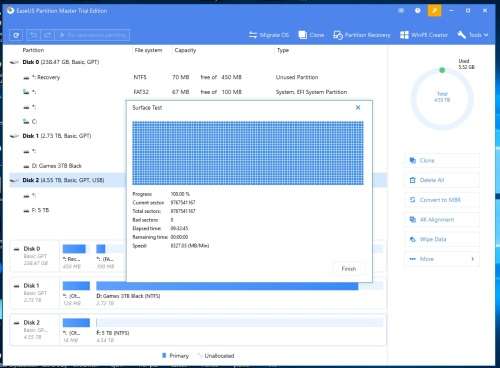The image size is (500, 368).
Task: Select the Disk 1 row in the list
Action: [68, 136]
